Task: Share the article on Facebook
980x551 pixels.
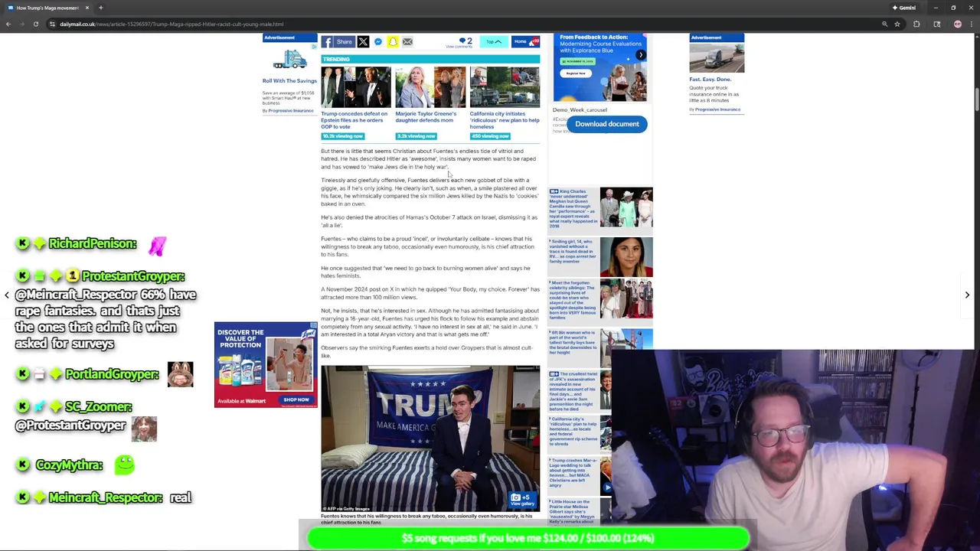Action: click(x=338, y=42)
